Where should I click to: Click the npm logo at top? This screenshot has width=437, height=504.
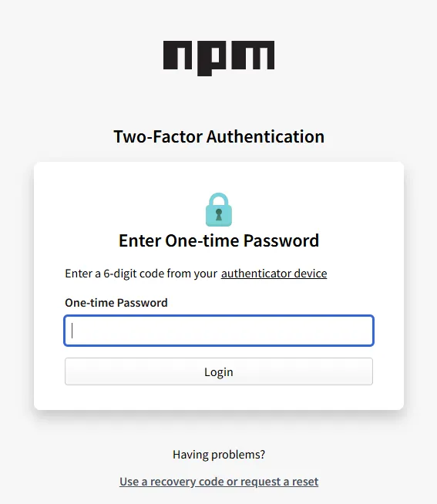219,58
